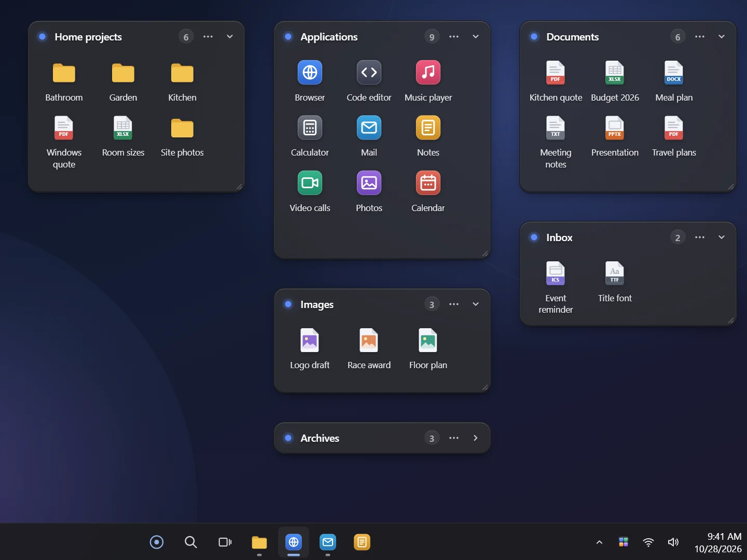This screenshot has height=560, width=747.
Task: Select Race award image file
Action: [x=369, y=341]
